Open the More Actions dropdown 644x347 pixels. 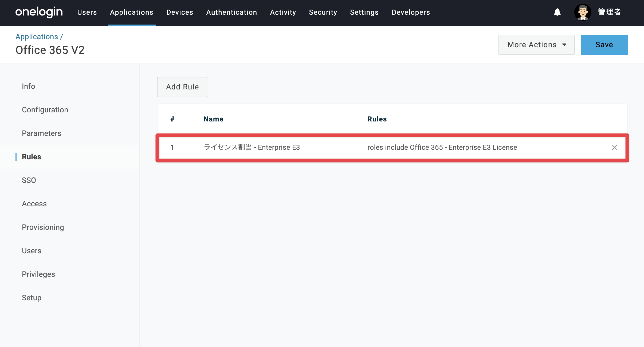pyautogui.click(x=536, y=45)
